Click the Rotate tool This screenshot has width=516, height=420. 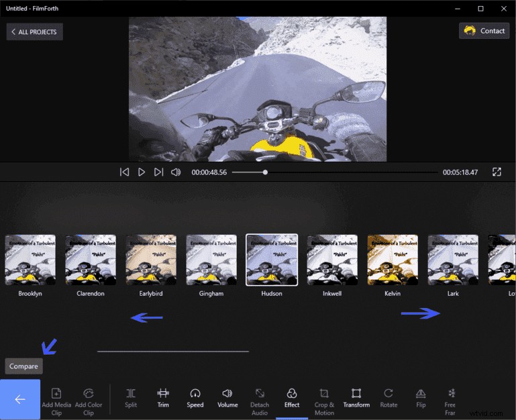point(389,398)
